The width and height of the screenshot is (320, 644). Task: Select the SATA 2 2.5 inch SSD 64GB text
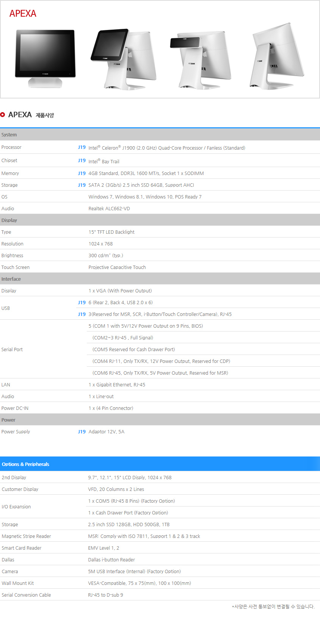(x=141, y=185)
